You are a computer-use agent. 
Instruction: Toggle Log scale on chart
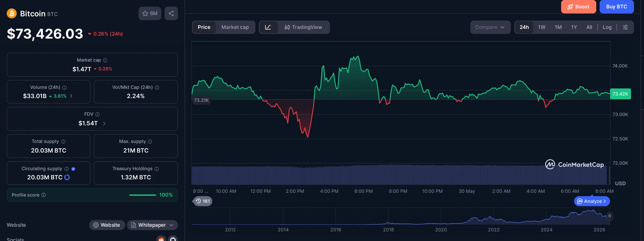[607, 27]
